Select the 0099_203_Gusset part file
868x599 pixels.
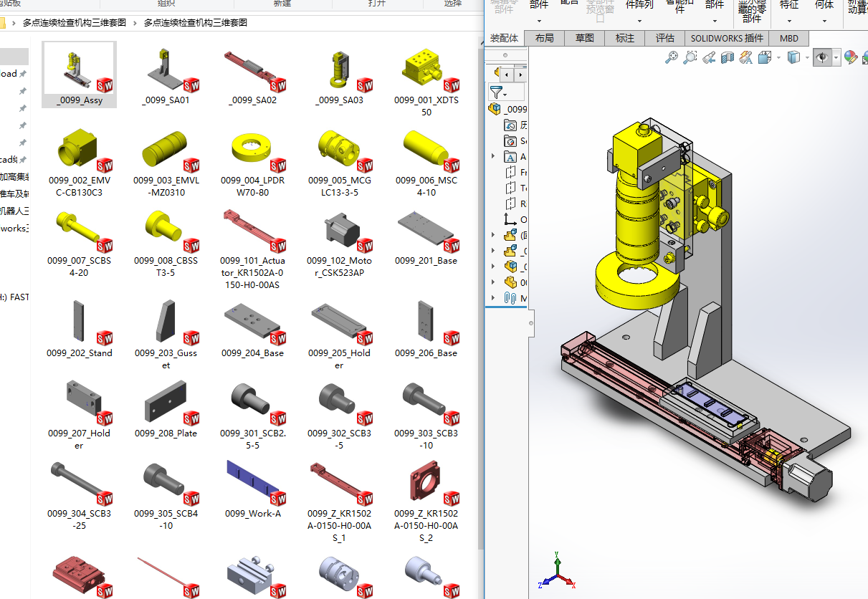(x=166, y=334)
